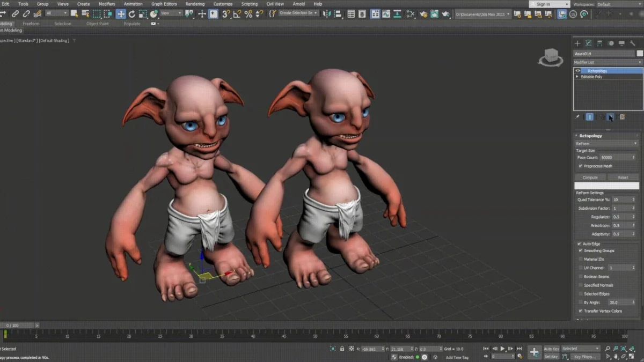Click the Unlink Selection tool
The image size is (644, 362).
[x=26, y=13]
